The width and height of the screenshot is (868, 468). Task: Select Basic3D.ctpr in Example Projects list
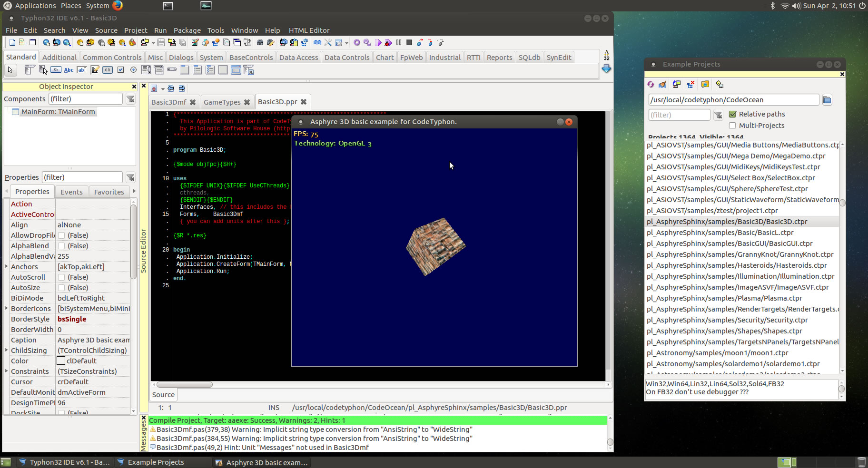tap(741, 222)
